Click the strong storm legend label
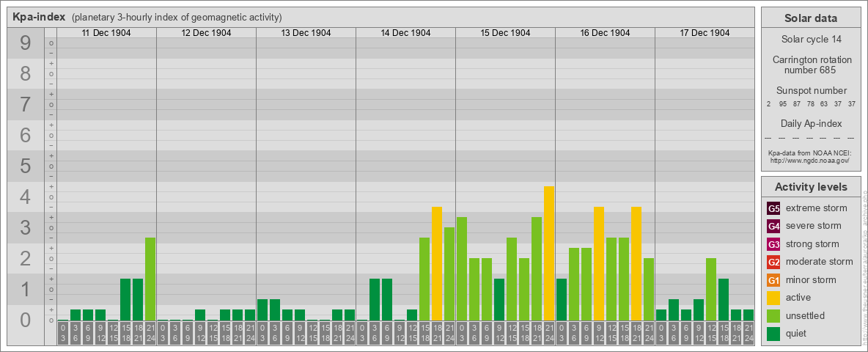Screen dimensions: 868x352 tap(812, 244)
